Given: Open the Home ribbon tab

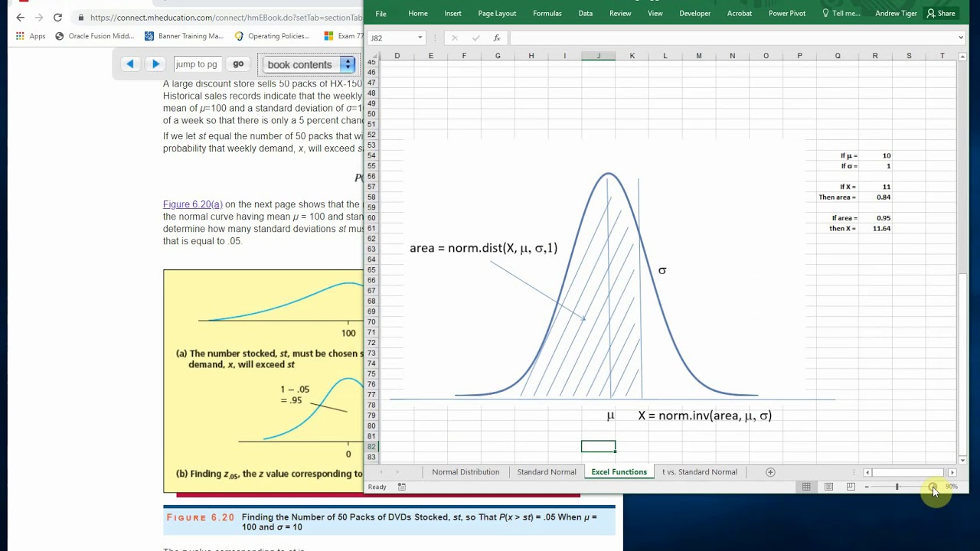Looking at the screenshot, I should [x=418, y=13].
